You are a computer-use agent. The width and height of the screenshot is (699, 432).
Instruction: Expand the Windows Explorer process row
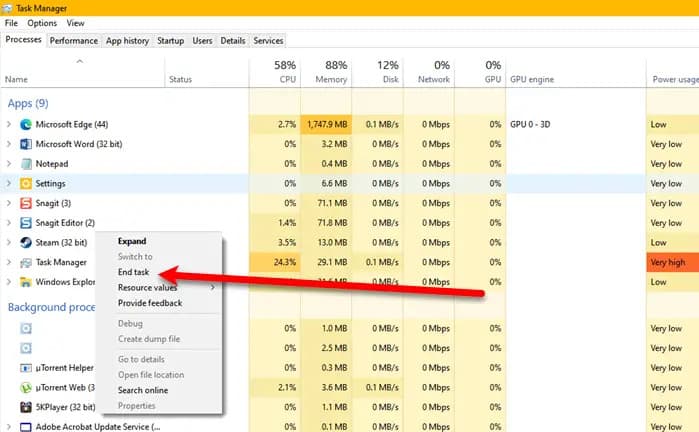[9, 282]
